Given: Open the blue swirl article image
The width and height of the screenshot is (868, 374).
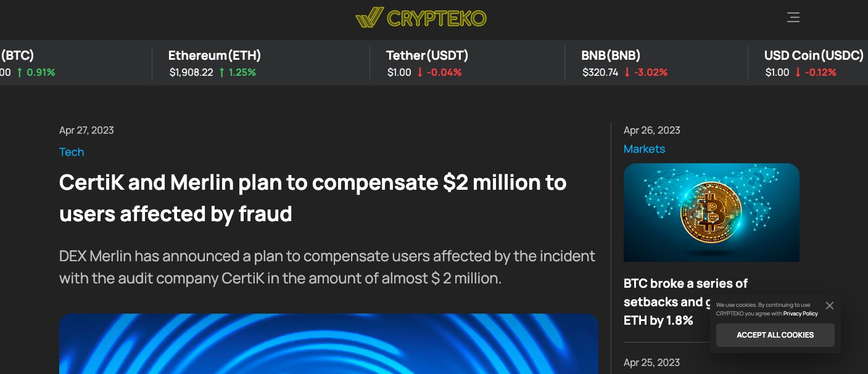Looking at the screenshot, I should (329, 344).
